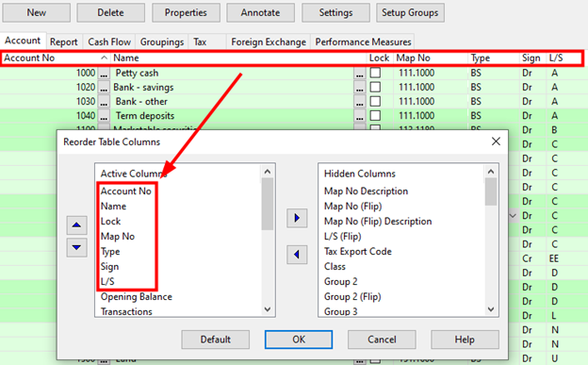Select L/S in Active Columns list

(x=107, y=282)
